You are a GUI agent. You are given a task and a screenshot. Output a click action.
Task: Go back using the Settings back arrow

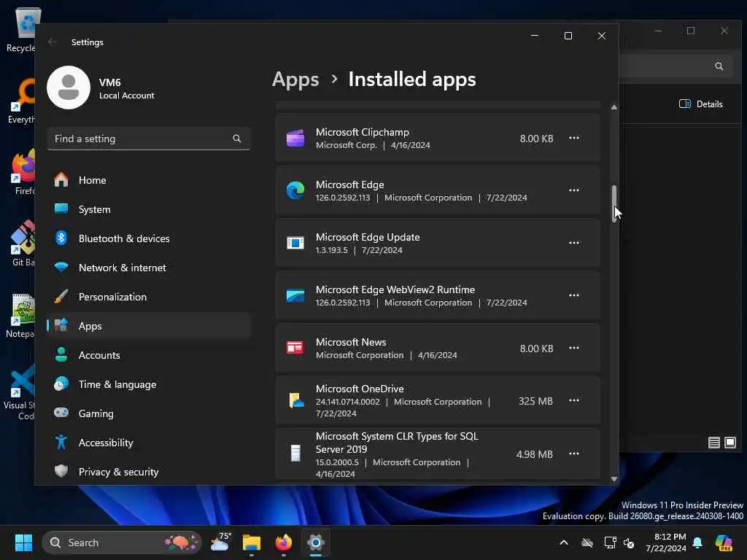53,42
